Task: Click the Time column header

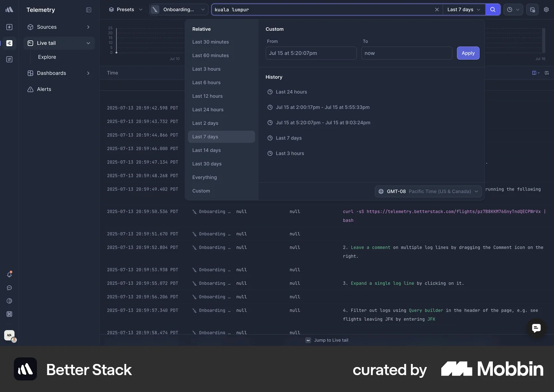Action: tap(112, 73)
